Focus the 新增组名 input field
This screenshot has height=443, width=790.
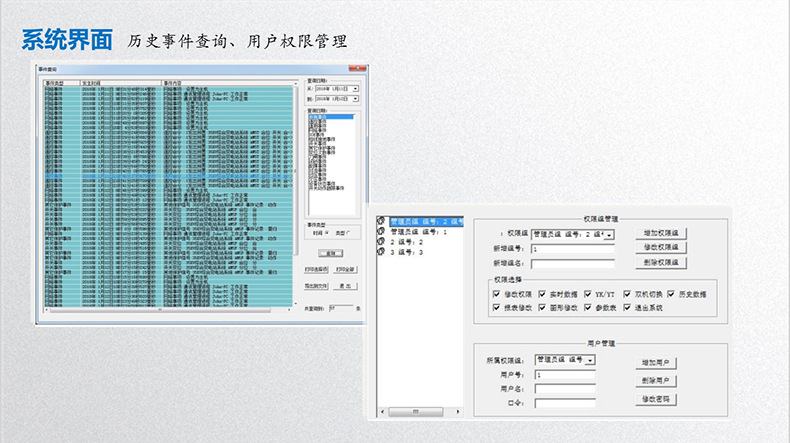[573, 264]
